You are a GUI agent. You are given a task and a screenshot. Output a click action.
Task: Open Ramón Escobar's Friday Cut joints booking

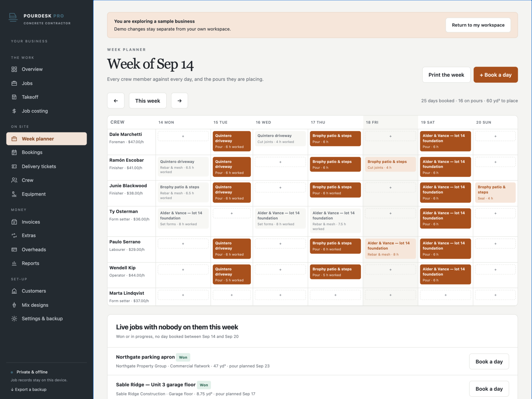(x=390, y=164)
